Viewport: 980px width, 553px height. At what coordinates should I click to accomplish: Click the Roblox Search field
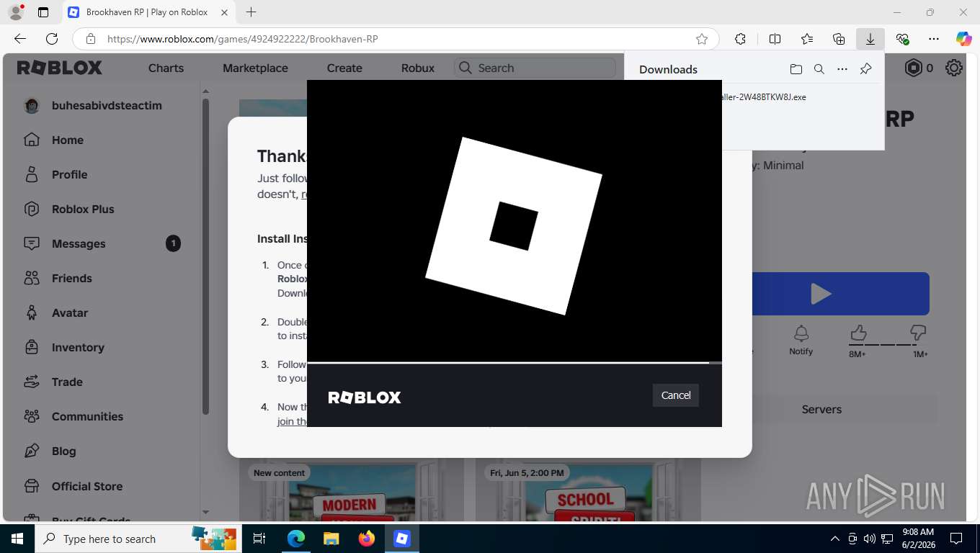coord(535,68)
